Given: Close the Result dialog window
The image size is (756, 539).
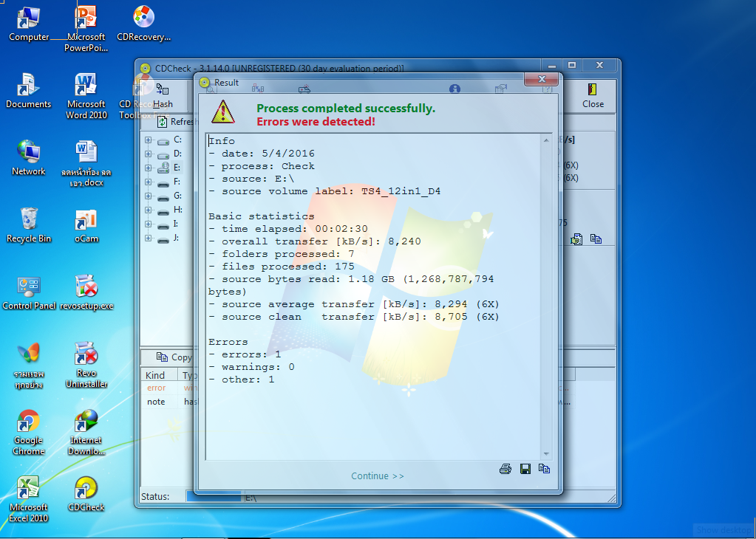Looking at the screenshot, I should tap(542, 79).
